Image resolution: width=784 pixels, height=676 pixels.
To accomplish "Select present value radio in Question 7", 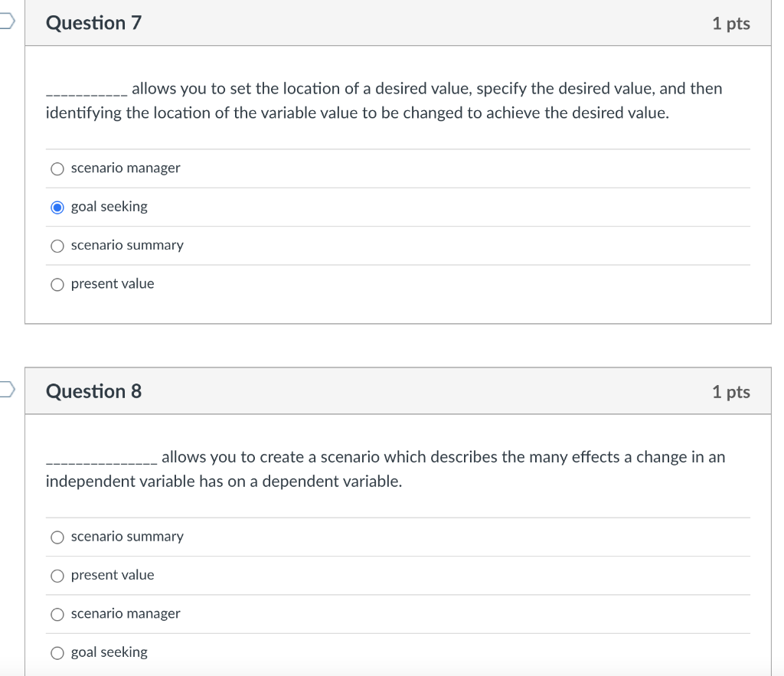I will tap(57, 285).
